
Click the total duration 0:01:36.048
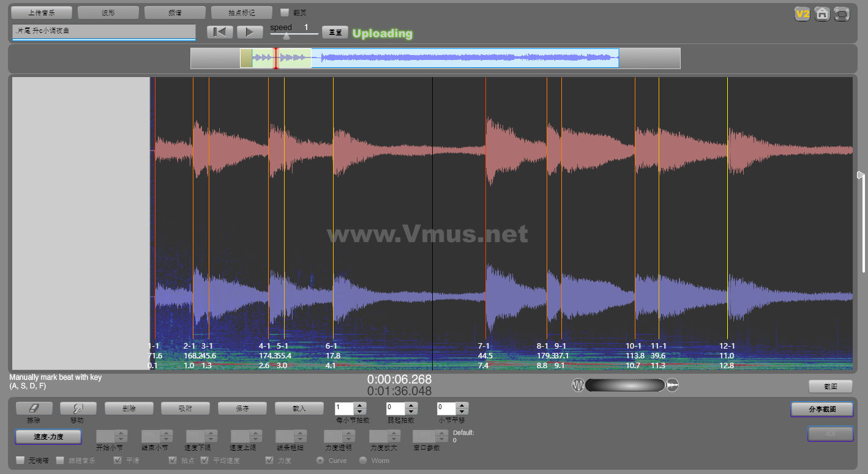[399, 391]
